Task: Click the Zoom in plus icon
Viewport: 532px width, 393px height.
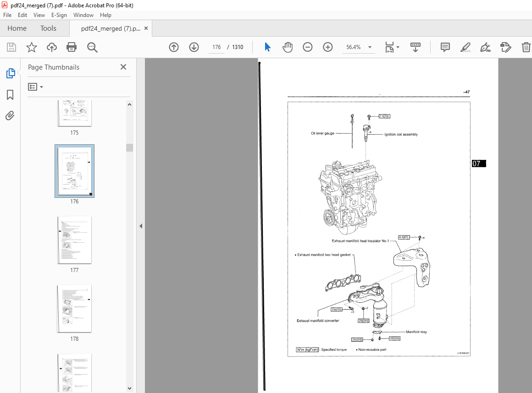Action: point(327,47)
